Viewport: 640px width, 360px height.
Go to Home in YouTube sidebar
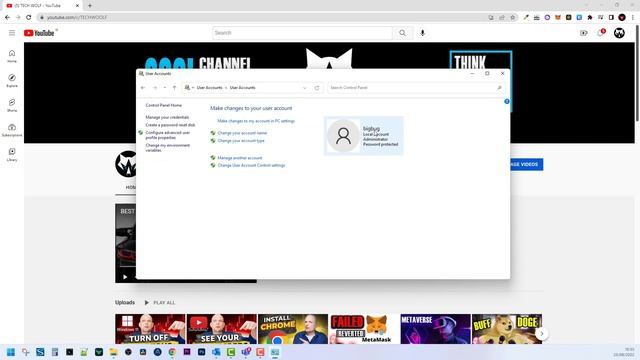[12, 56]
